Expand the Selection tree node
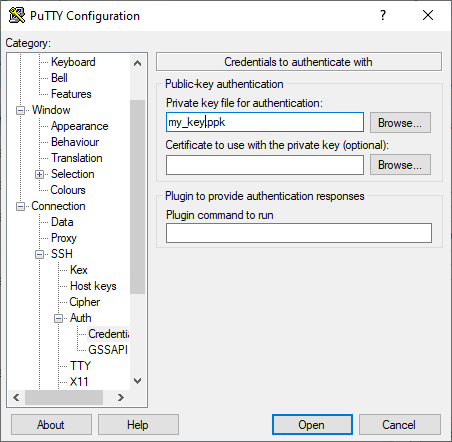 pos(39,174)
